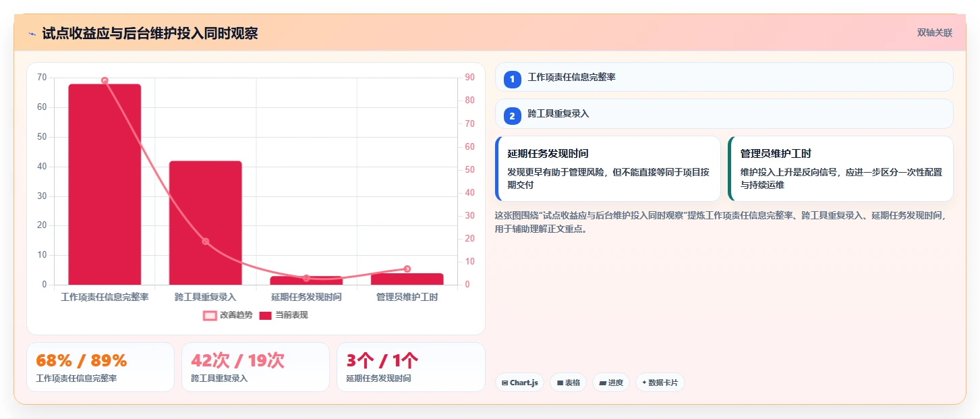
Task: Toggle the 改善趋势 legend entry
Action: click(x=228, y=315)
